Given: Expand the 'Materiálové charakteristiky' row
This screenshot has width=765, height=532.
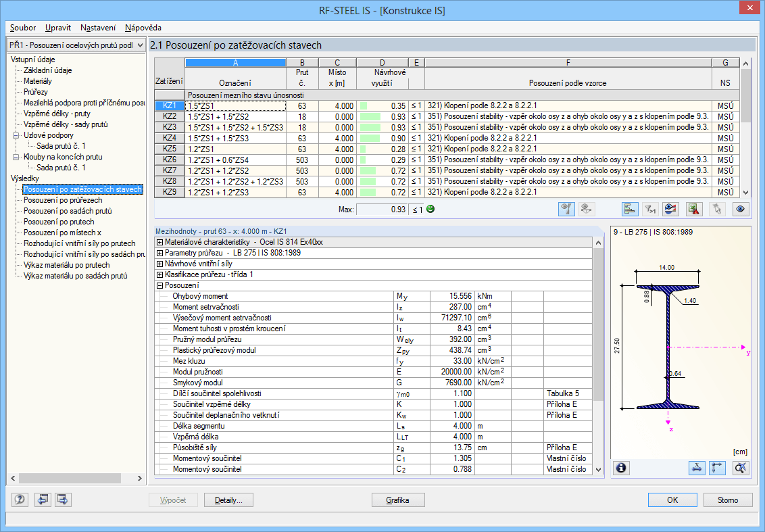Looking at the screenshot, I should click(159, 243).
